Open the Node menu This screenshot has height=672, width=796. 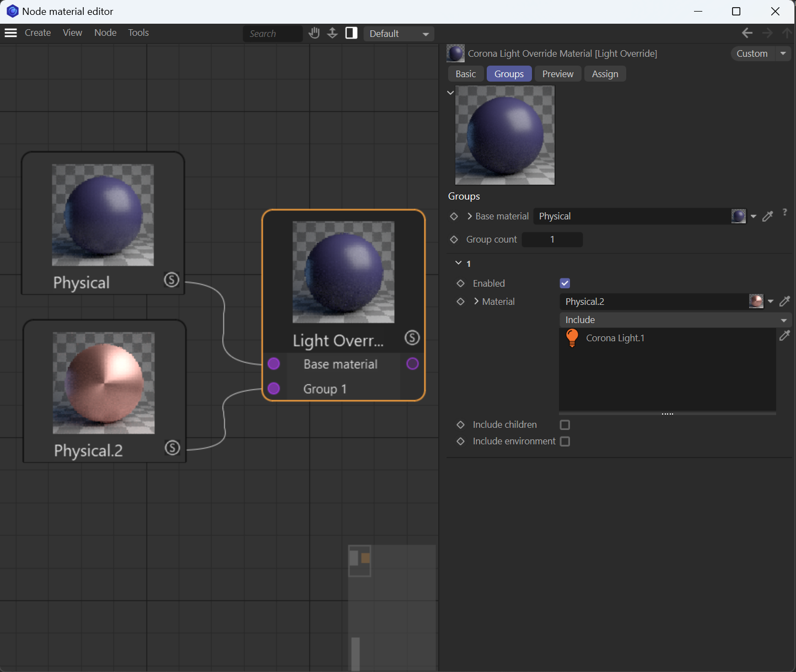pyautogui.click(x=105, y=33)
